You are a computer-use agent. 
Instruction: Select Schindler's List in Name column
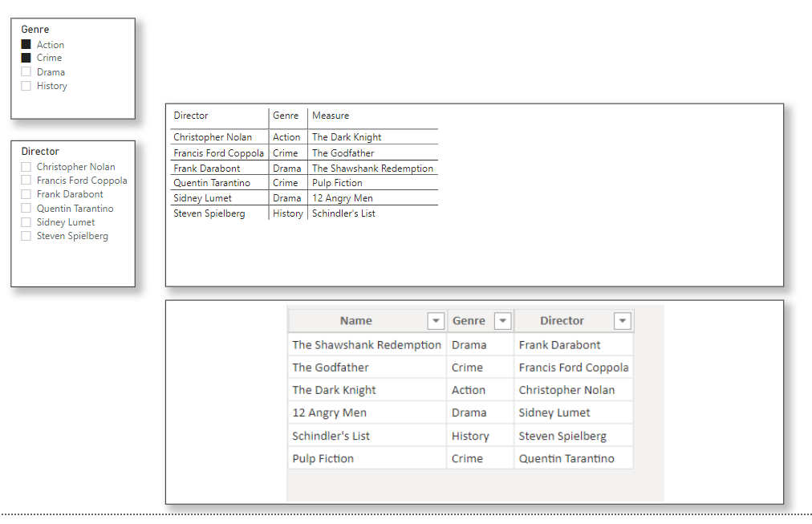click(331, 436)
